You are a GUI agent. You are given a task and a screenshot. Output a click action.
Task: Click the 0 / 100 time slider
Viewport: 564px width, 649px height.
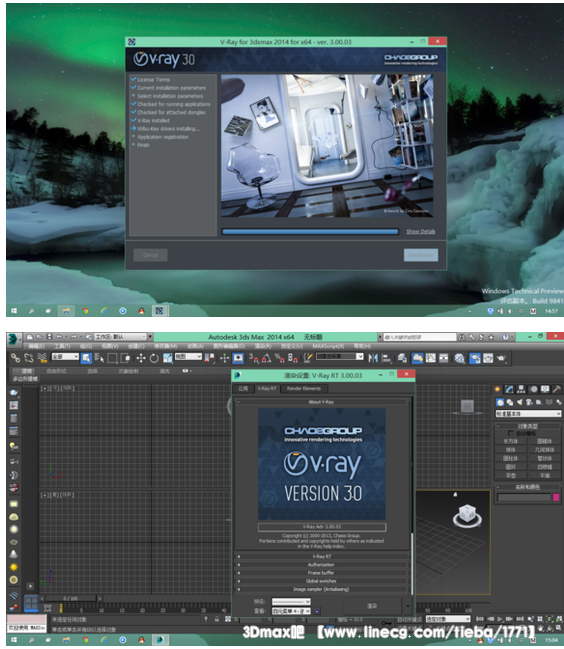point(71,599)
